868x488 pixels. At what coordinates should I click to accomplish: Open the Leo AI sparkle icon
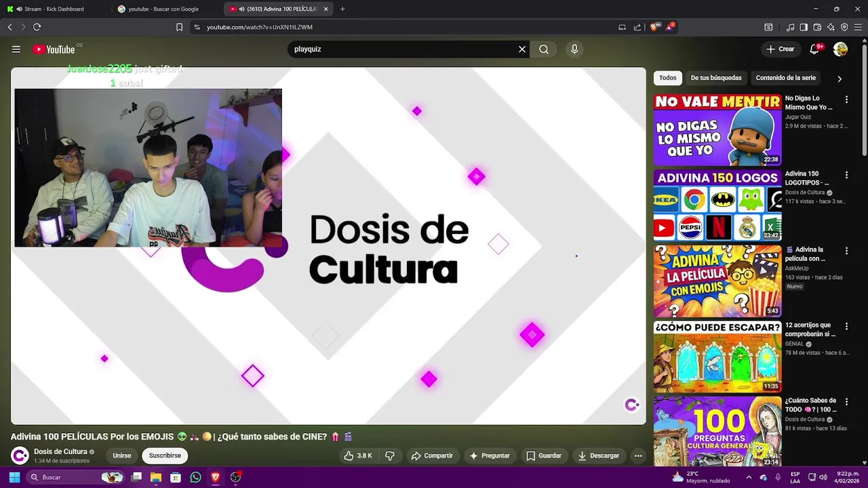click(x=831, y=27)
